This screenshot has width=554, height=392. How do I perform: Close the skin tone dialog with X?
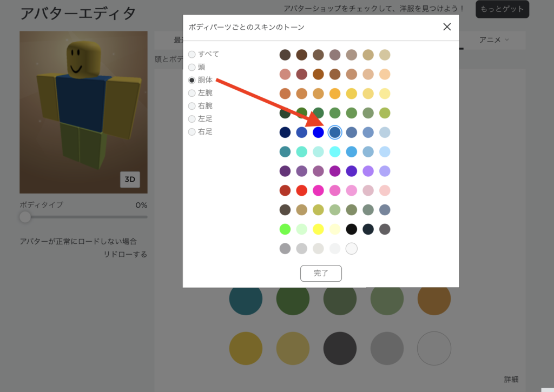(x=447, y=27)
